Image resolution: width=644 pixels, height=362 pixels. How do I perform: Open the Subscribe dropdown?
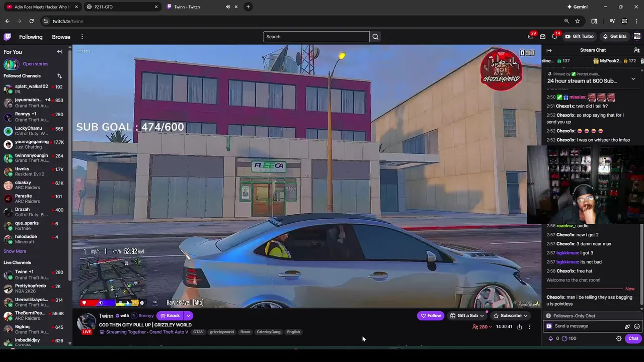coord(510,316)
